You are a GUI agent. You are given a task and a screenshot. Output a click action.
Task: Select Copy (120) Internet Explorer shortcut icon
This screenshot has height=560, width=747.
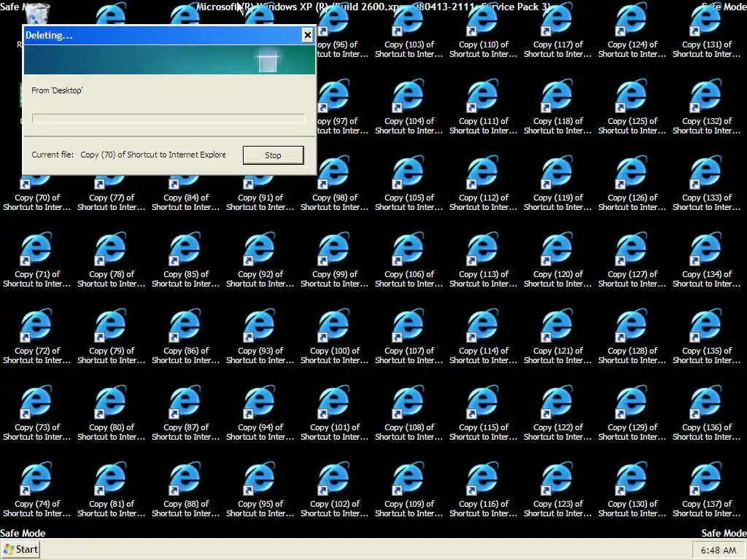click(x=557, y=249)
